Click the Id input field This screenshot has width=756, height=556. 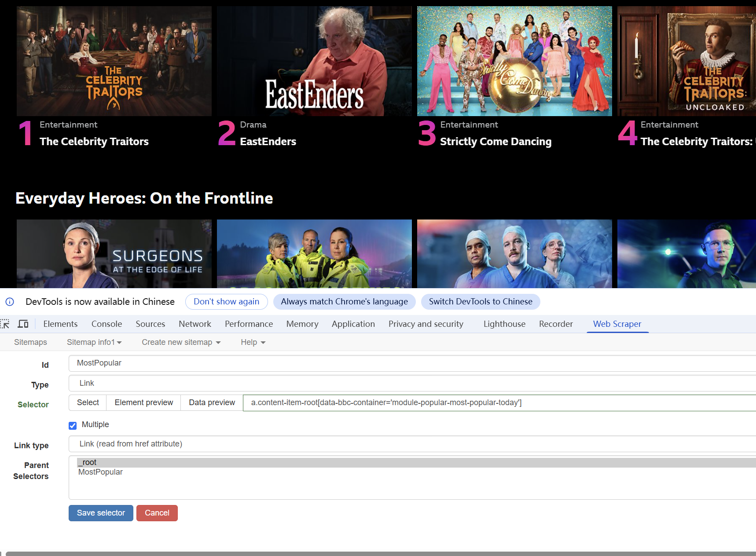(412, 363)
